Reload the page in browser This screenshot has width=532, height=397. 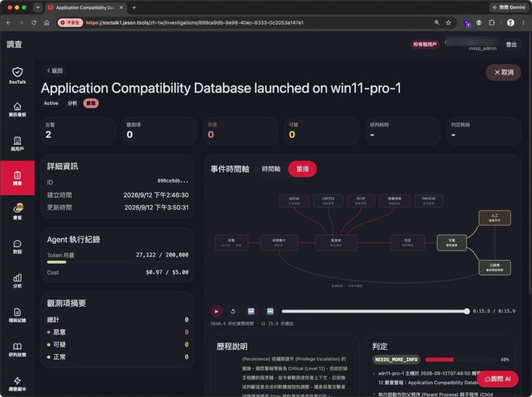(x=34, y=23)
